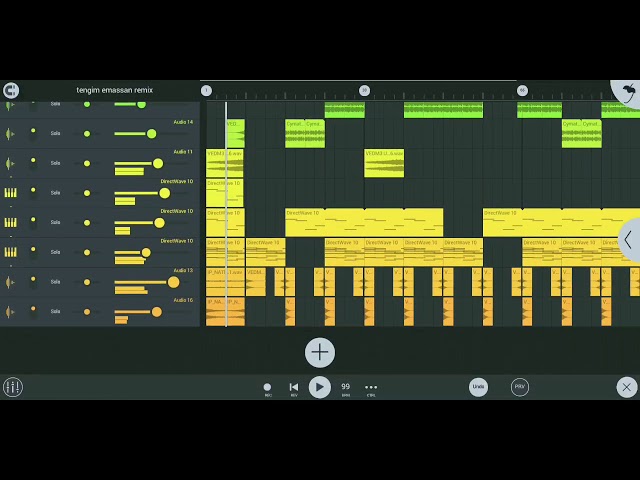
Task: Toggle Solo on the Audio 14 track
Action: coord(56,133)
